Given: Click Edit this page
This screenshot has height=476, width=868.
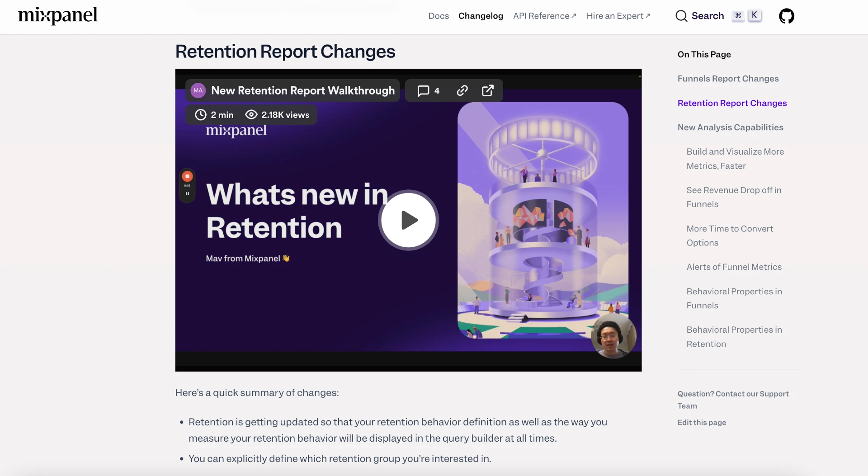Looking at the screenshot, I should coord(702,422).
